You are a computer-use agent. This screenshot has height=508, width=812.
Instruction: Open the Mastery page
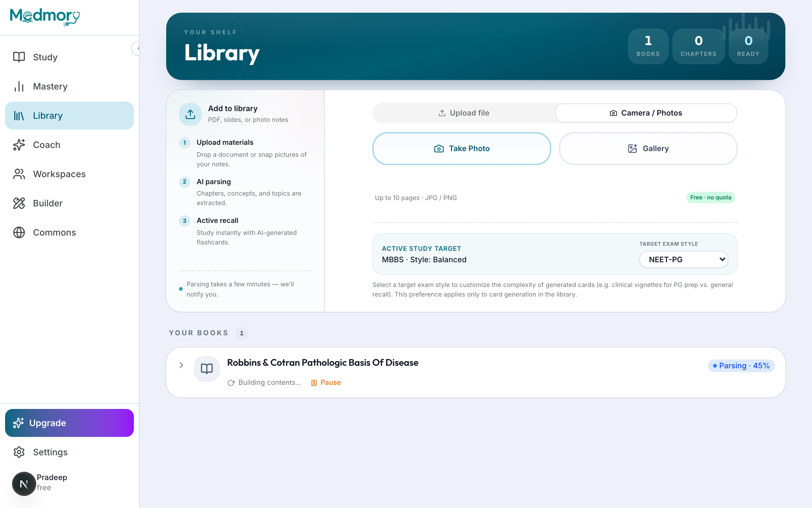point(69,86)
